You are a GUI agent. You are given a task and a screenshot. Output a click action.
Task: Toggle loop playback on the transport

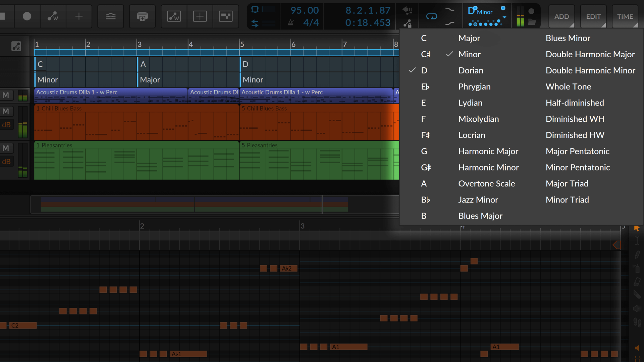(x=432, y=15)
